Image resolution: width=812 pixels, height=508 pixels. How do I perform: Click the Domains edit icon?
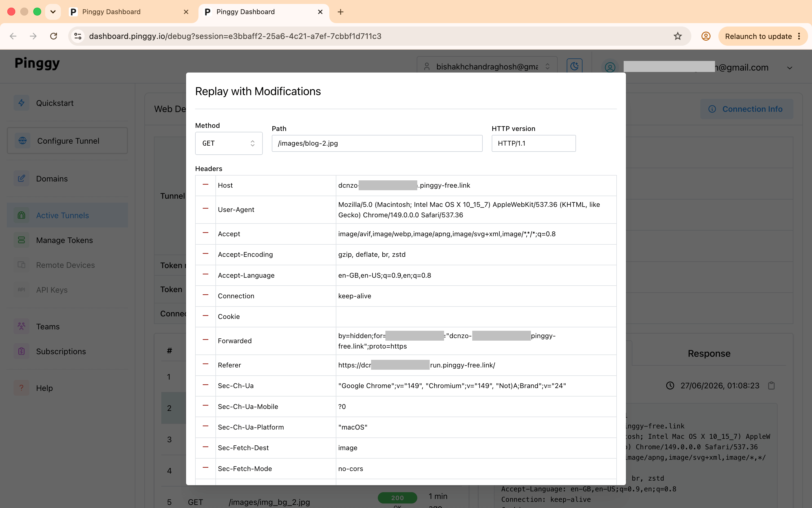click(x=21, y=178)
